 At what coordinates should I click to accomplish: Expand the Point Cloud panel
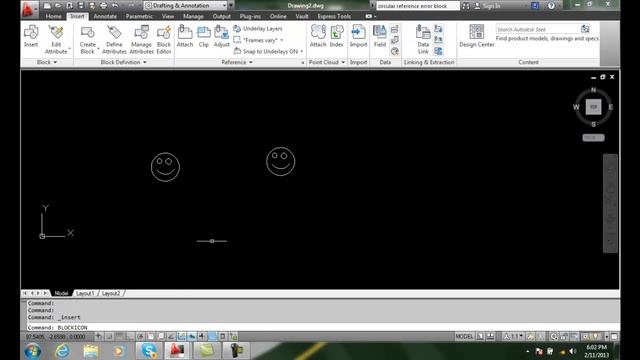327,62
